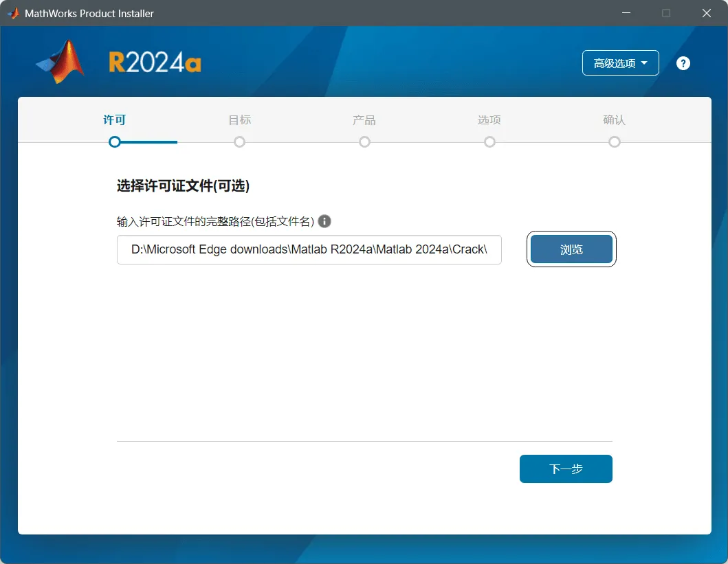The width and height of the screenshot is (728, 564).
Task: Click the 输入许可证文件的完整路径 label
Action: tap(215, 222)
